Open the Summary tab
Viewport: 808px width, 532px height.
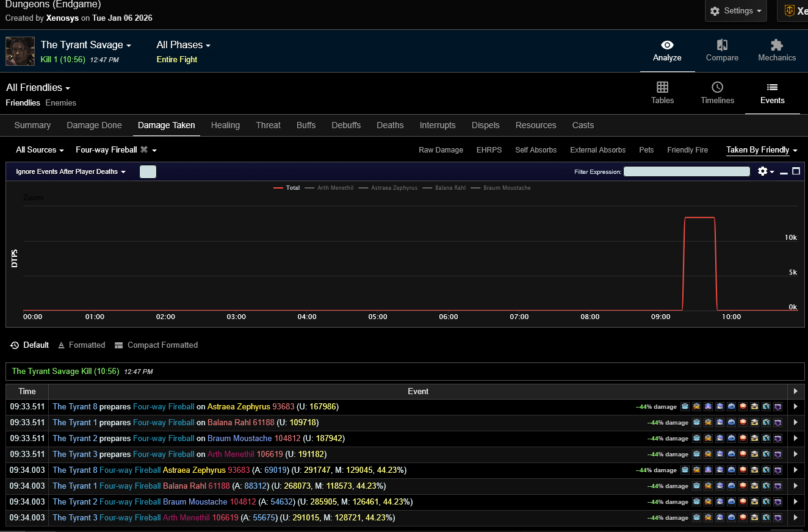coord(32,125)
